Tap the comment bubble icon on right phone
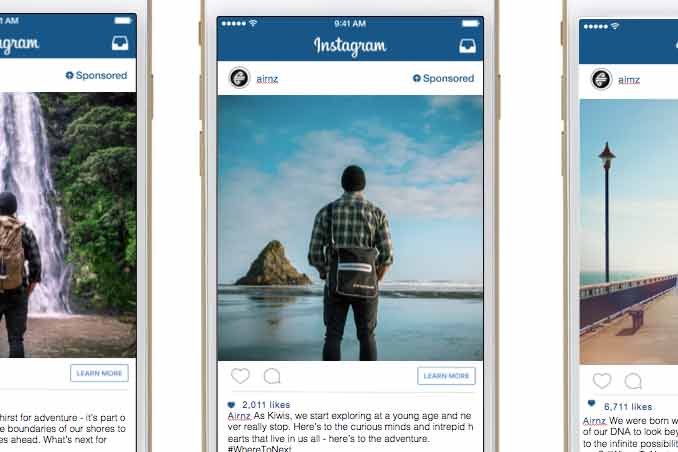This screenshot has height=452, width=678. (x=633, y=381)
